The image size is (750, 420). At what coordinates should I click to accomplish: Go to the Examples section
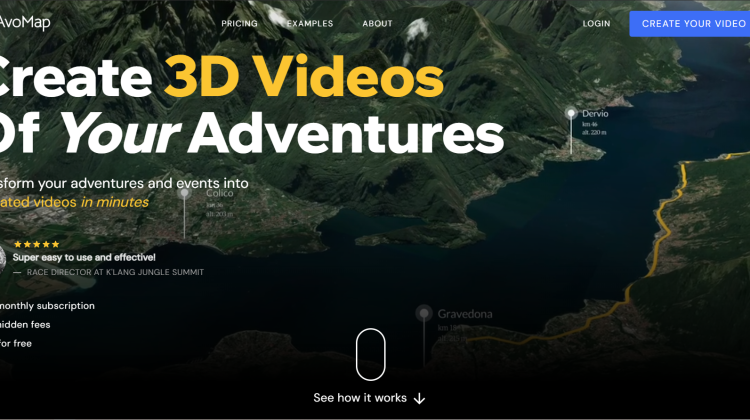310,23
